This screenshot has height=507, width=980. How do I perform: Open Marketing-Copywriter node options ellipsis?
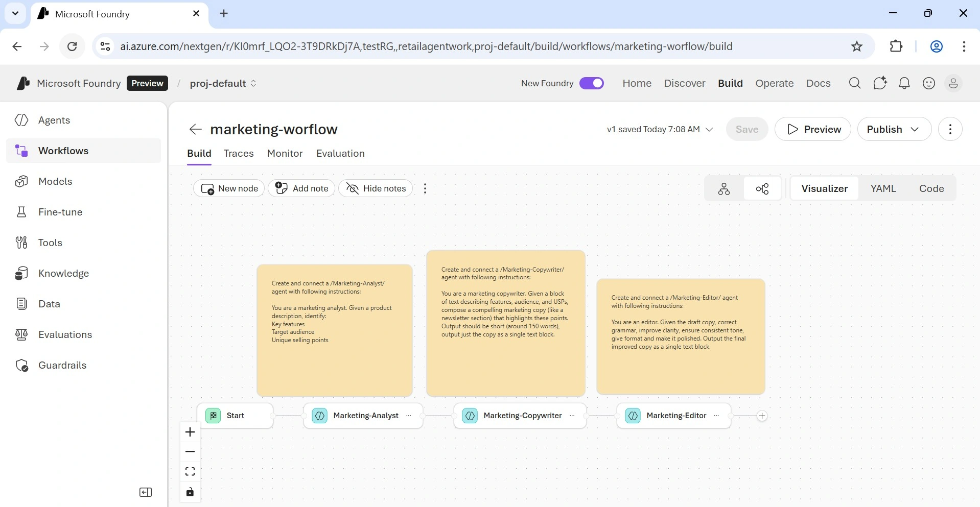[x=572, y=416]
